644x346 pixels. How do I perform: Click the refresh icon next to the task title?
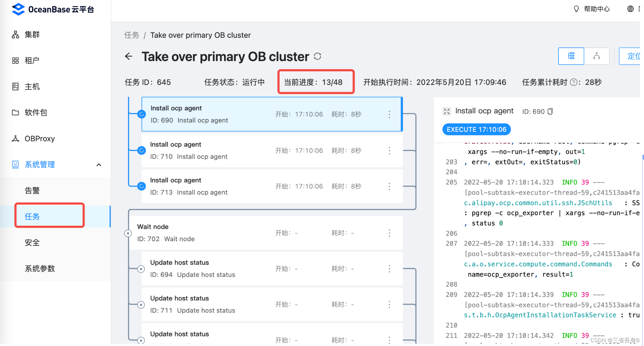[317, 56]
